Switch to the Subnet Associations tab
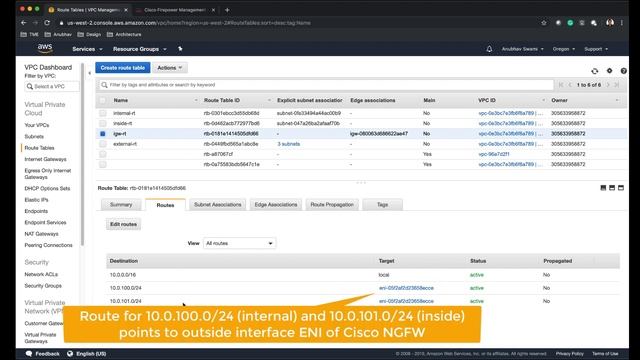This screenshot has height=360, width=640. coord(218,204)
